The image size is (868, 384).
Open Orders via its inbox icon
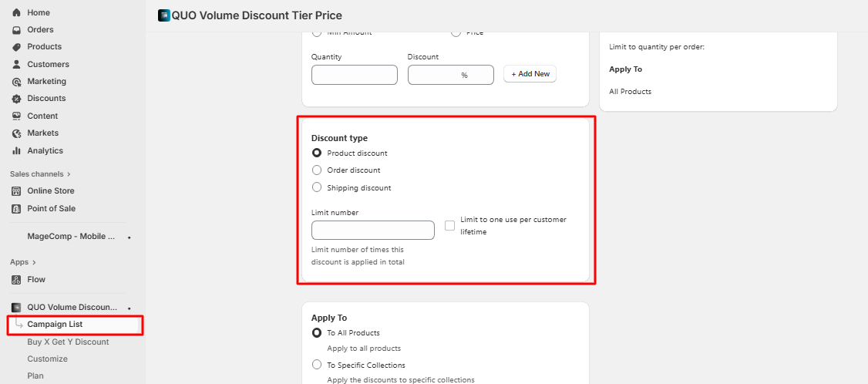tap(16, 30)
